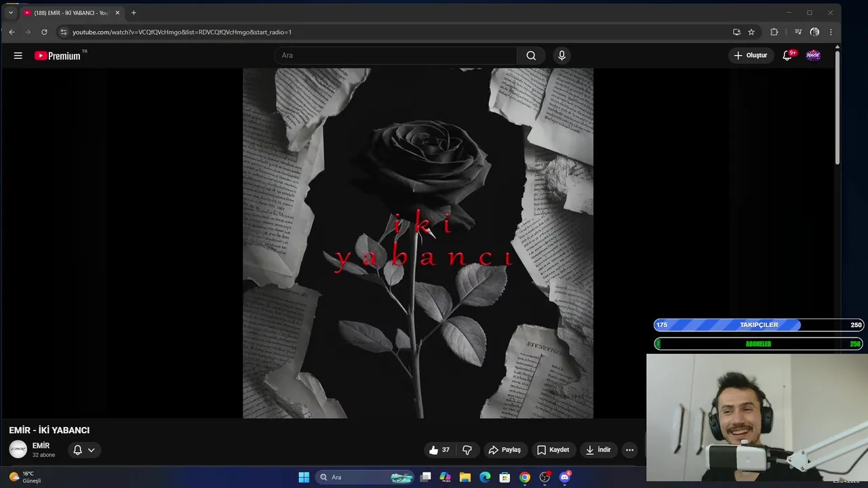The height and width of the screenshot is (488, 868).
Task: Open Task View on the taskbar
Action: [x=425, y=477]
